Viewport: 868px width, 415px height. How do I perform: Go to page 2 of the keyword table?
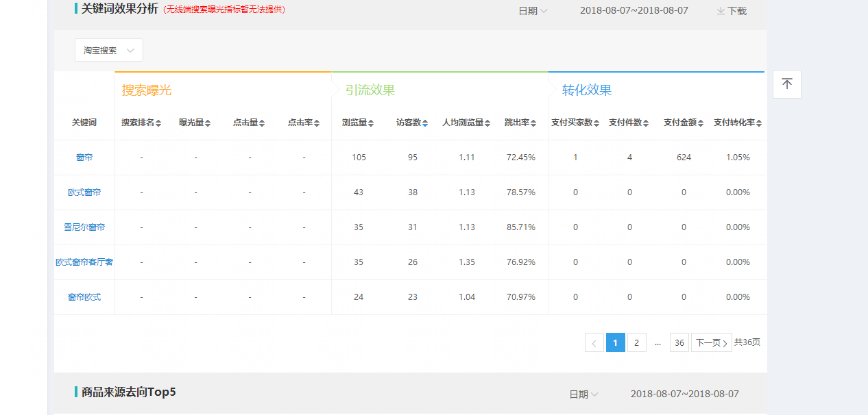[x=636, y=342]
